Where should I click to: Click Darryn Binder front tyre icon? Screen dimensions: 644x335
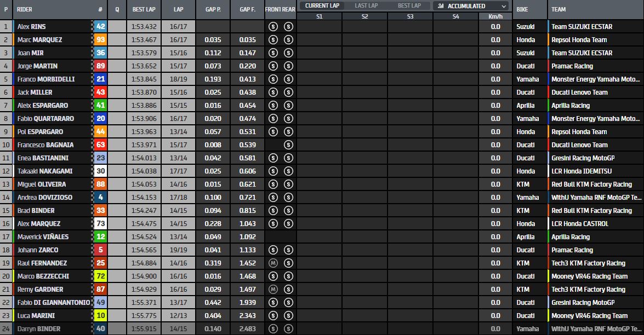coord(273,328)
